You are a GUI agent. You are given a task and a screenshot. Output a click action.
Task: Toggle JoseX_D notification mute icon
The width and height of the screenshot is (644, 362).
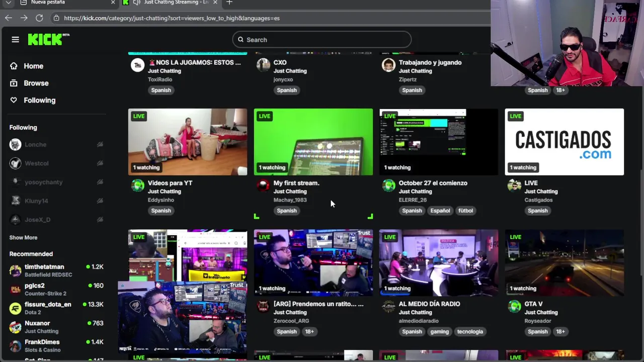pyautogui.click(x=100, y=220)
